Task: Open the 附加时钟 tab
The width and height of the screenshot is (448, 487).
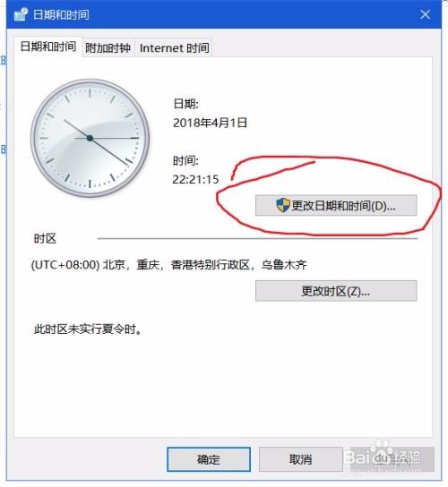Action: click(108, 48)
